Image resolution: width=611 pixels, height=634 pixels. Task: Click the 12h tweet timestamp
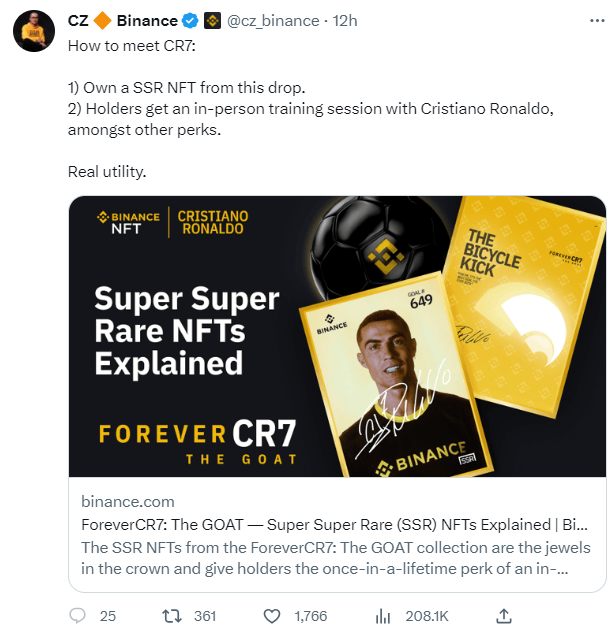pos(345,20)
